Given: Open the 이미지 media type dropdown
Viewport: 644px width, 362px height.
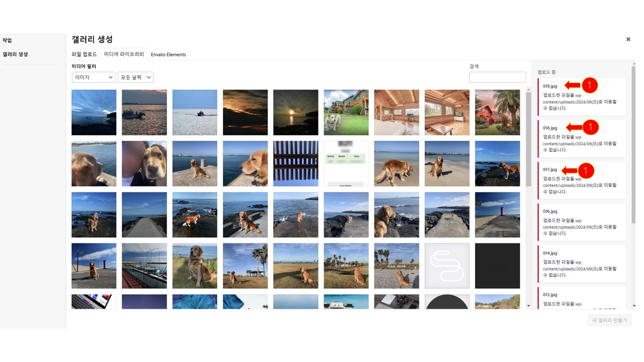Looking at the screenshot, I should (x=94, y=77).
